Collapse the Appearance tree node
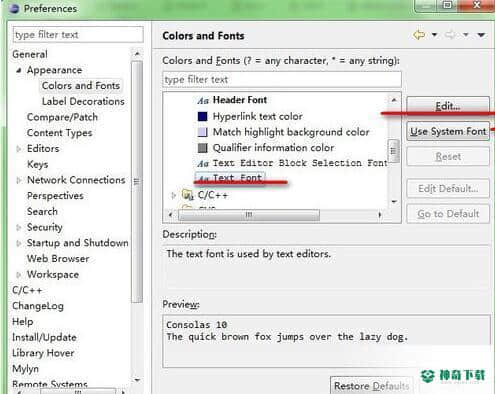The image size is (495, 394). tap(19, 70)
